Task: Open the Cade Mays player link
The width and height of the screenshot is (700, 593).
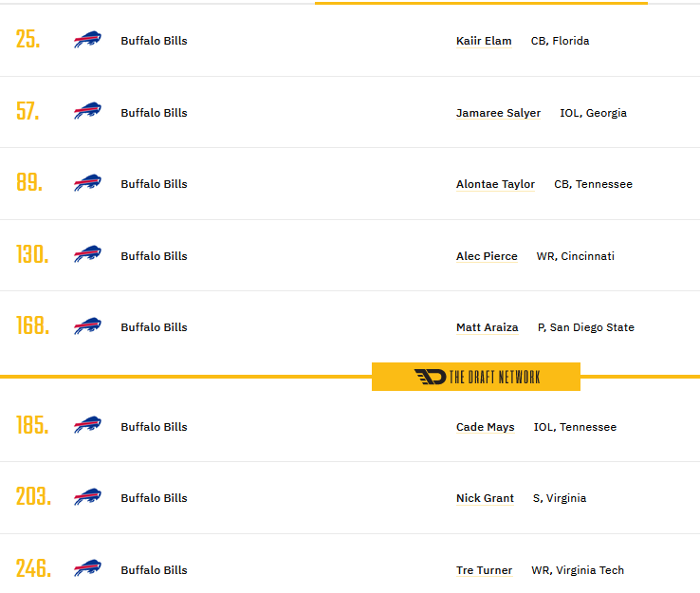Action: (486, 427)
